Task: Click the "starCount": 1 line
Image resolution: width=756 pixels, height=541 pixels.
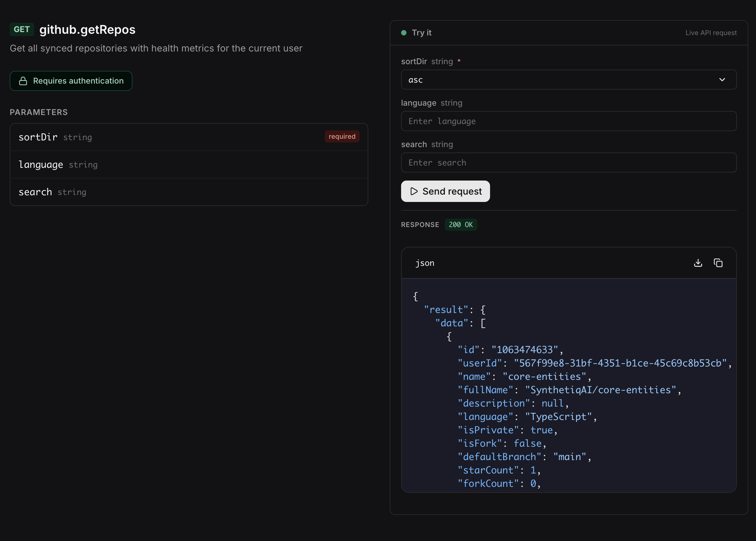Action: click(x=499, y=470)
